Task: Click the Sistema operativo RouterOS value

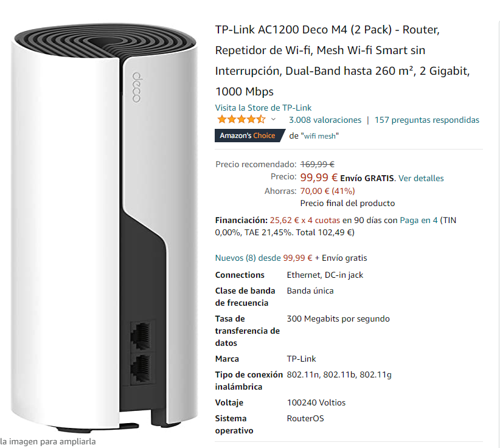Action: click(x=305, y=418)
